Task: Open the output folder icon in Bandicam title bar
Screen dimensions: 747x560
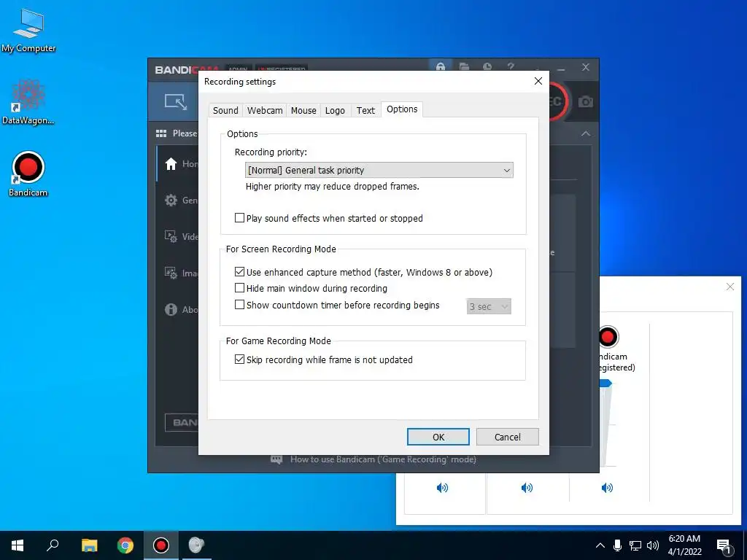Action: click(x=464, y=66)
